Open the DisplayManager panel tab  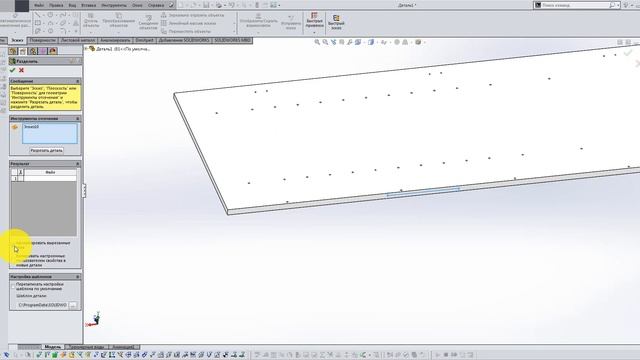pyautogui.click(x=53, y=51)
